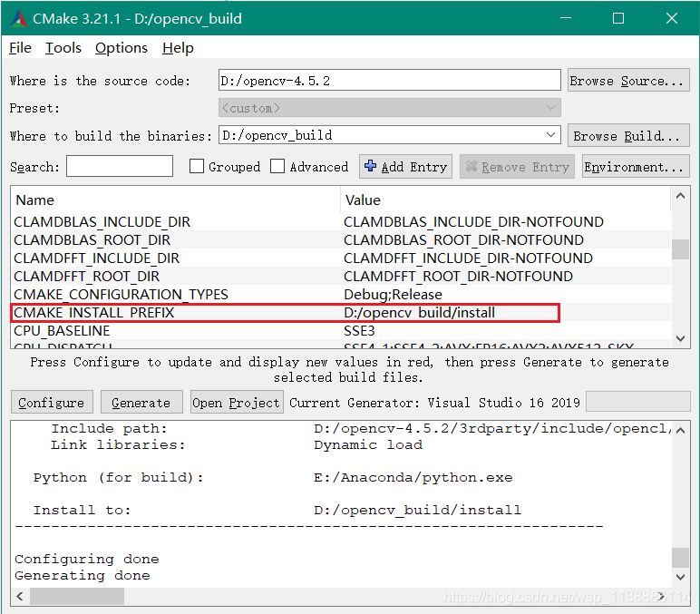Click value CLAMDBLAS_INCLUDE_DIR-NOTFOUND
Image resolution: width=700 pixels, height=614 pixels.
473,222
